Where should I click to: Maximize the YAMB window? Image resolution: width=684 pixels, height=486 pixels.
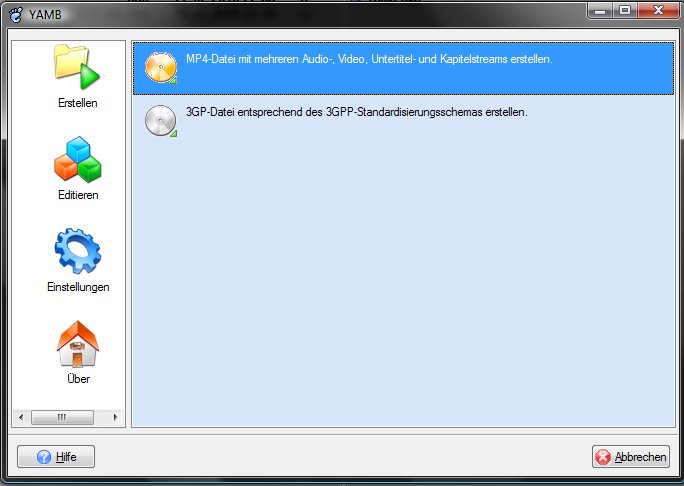coord(625,10)
